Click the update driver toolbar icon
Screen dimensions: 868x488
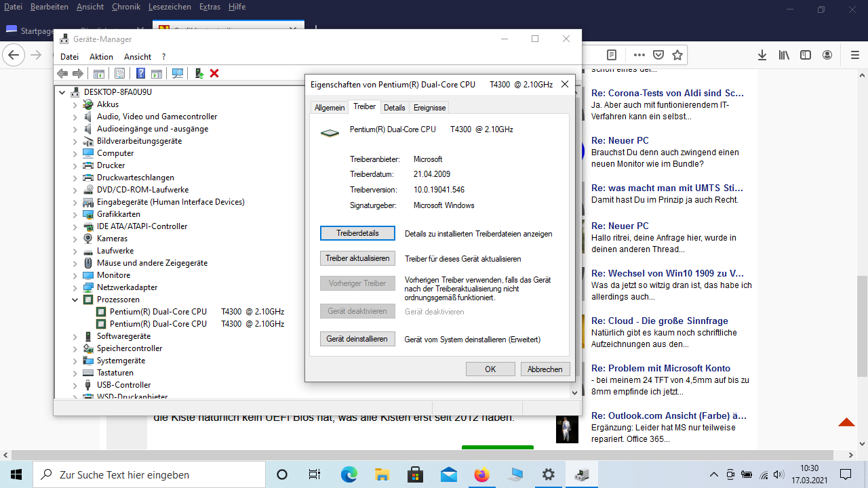tap(199, 73)
